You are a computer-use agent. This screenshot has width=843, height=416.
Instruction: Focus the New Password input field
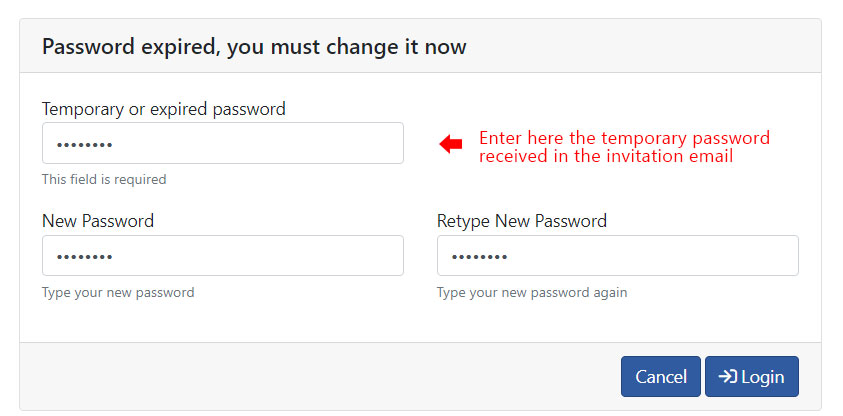click(223, 255)
